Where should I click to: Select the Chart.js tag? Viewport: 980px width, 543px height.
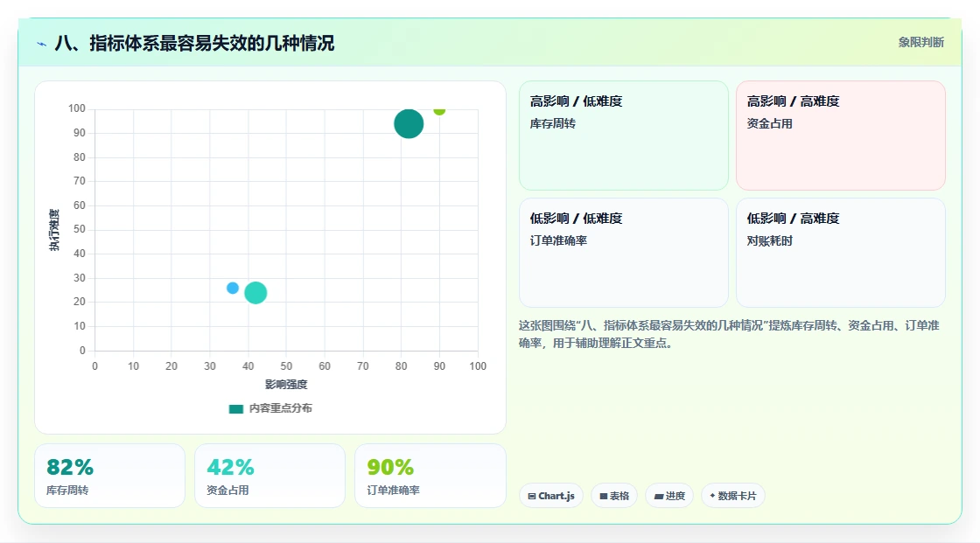pos(551,496)
